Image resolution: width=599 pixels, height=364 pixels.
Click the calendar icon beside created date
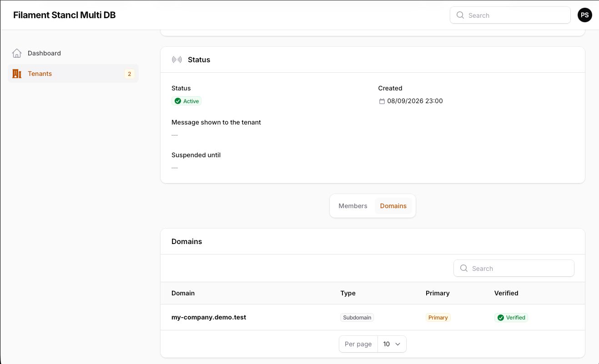click(x=382, y=101)
